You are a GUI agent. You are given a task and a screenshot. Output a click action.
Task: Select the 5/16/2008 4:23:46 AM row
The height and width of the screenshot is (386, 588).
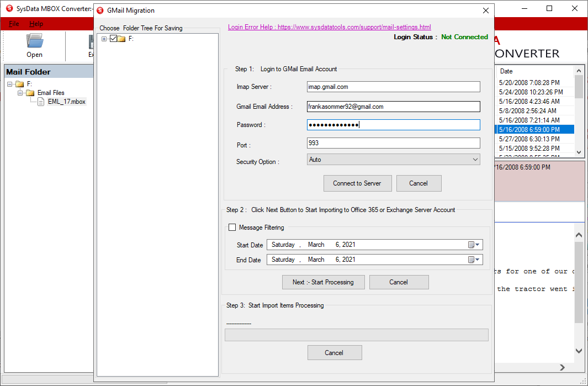(x=536, y=101)
